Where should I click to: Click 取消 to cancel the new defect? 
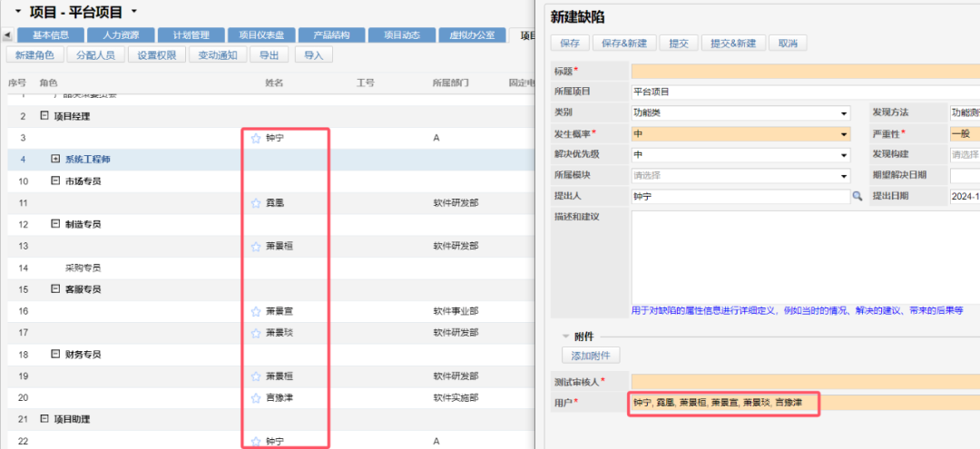tap(788, 44)
